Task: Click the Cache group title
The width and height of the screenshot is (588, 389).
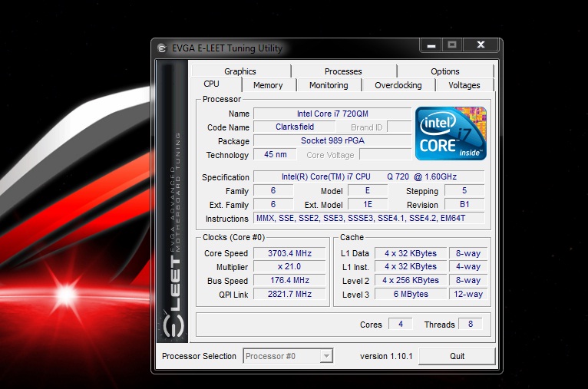Action: pyautogui.click(x=352, y=237)
